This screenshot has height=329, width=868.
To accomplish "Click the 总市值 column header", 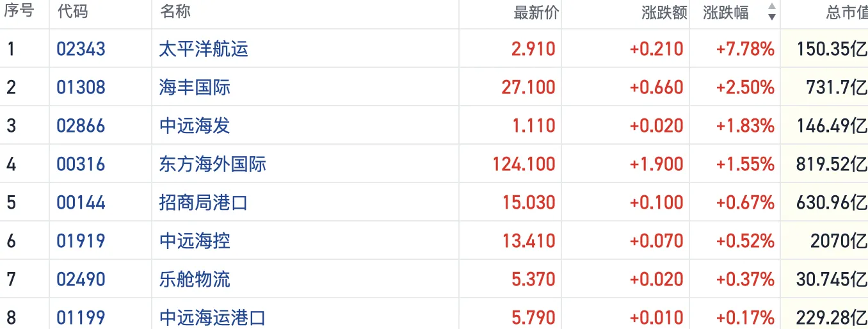I will pyautogui.click(x=846, y=13).
